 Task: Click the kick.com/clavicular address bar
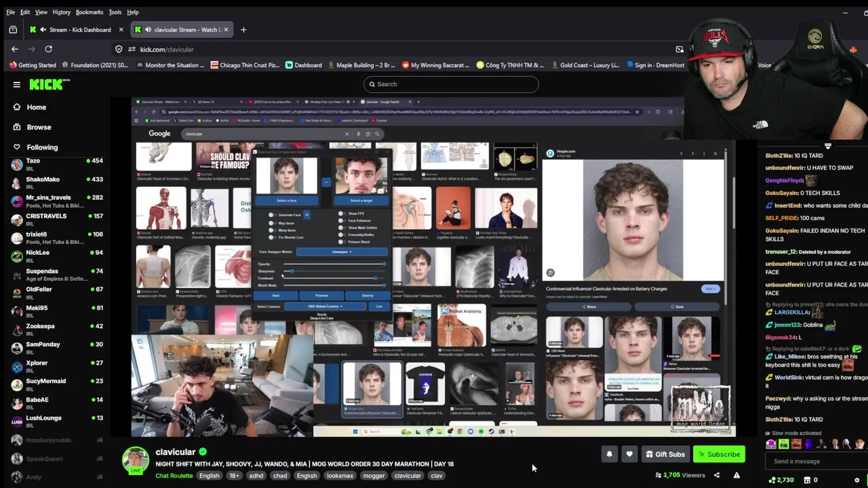tap(400, 49)
